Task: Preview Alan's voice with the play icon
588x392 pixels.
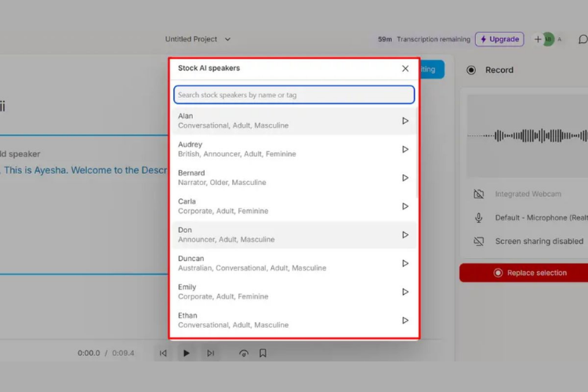Action: point(405,121)
